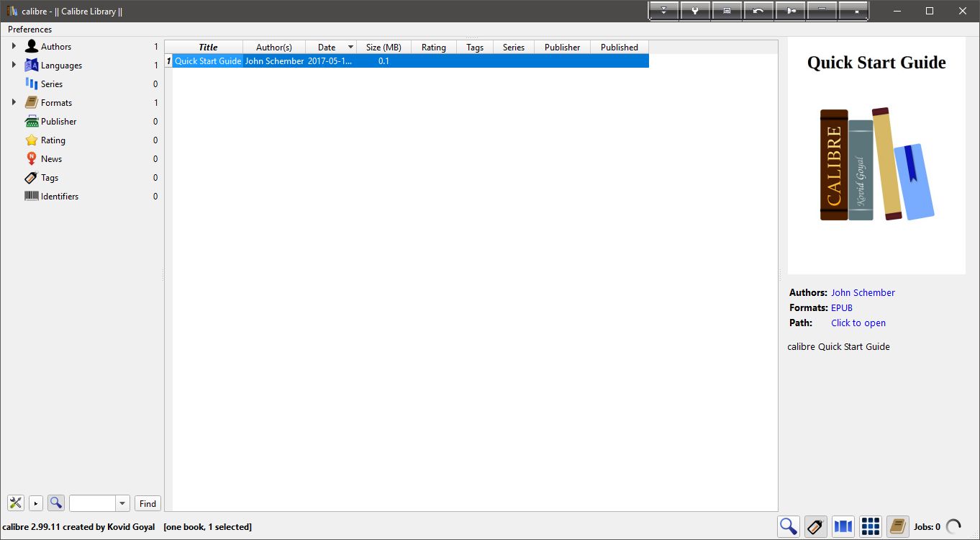Click the Quick Start Guide cover thumbnail

point(876,156)
